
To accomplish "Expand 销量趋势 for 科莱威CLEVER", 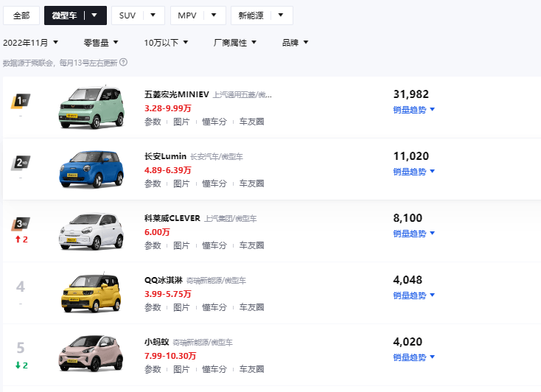I will pos(413,234).
